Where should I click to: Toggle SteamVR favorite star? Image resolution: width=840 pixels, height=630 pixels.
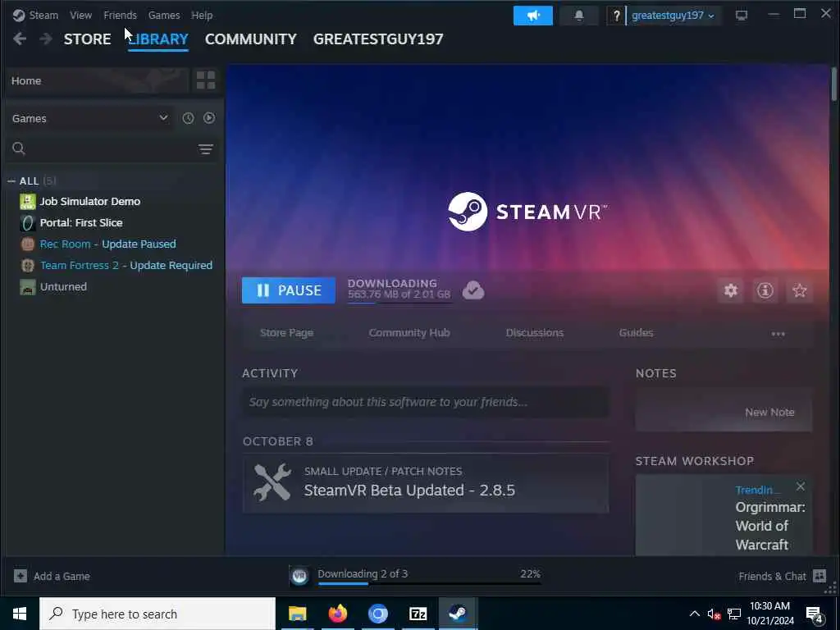point(799,290)
